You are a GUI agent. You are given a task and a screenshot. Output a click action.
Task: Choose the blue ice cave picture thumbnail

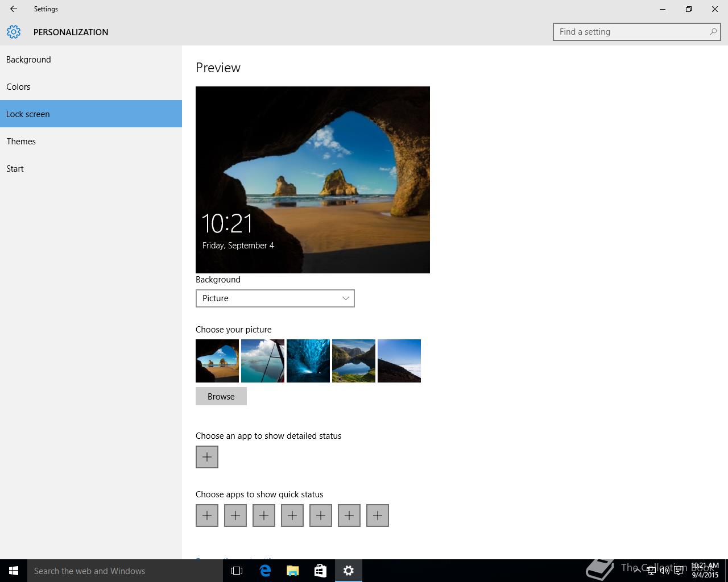pos(308,361)
